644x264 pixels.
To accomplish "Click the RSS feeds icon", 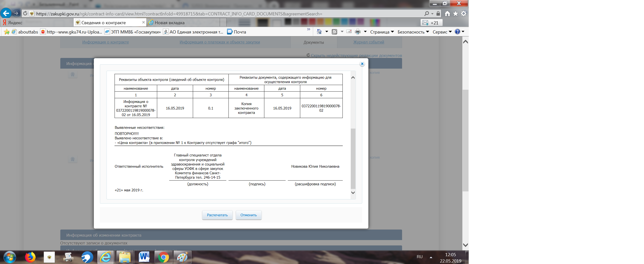I will pos(334,32).
